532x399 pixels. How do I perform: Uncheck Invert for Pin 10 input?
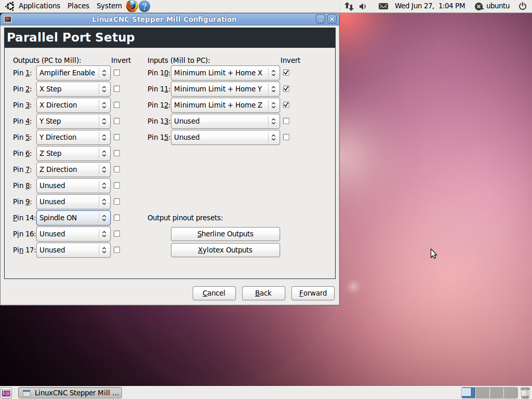286,73
